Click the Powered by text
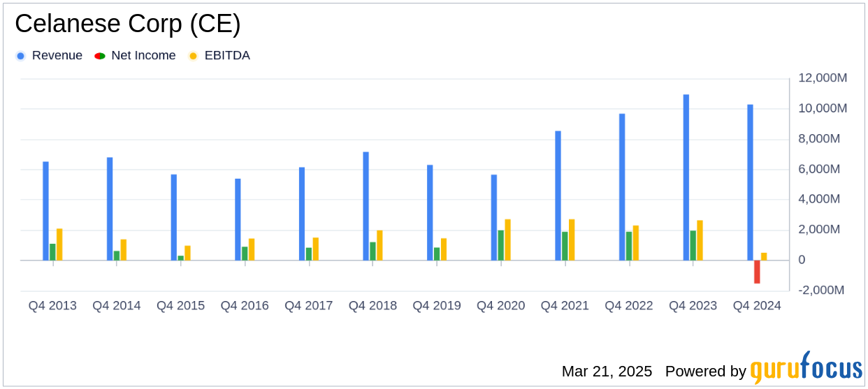The width and height of the screenshot is (868, 389). click(705, 372)
